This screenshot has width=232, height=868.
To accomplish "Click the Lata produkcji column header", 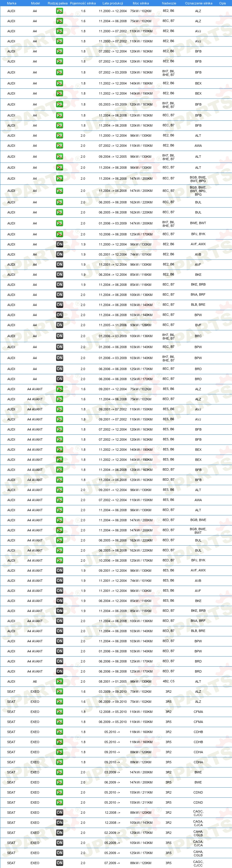I will [113, 3].
